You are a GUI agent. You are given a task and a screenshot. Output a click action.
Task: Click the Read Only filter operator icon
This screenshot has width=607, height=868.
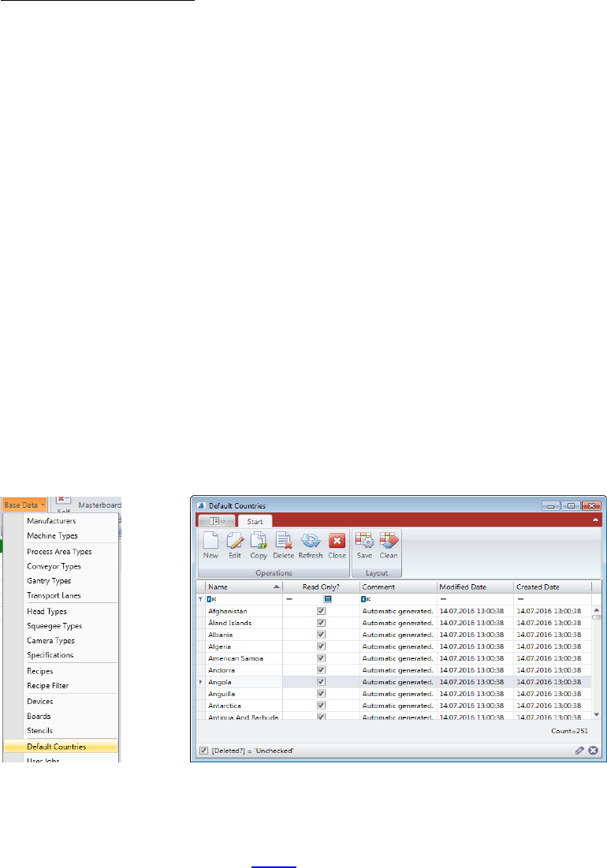tap(289, 599)
